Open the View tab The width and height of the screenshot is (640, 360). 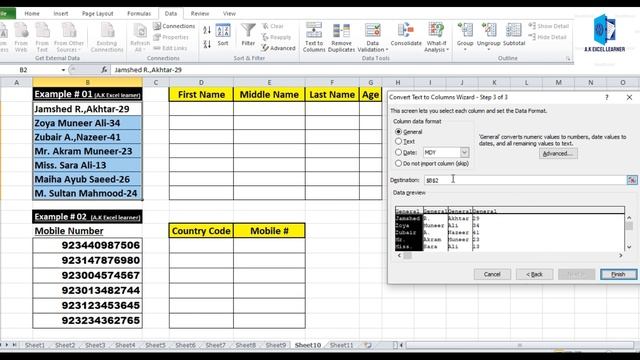pos(229,13)
